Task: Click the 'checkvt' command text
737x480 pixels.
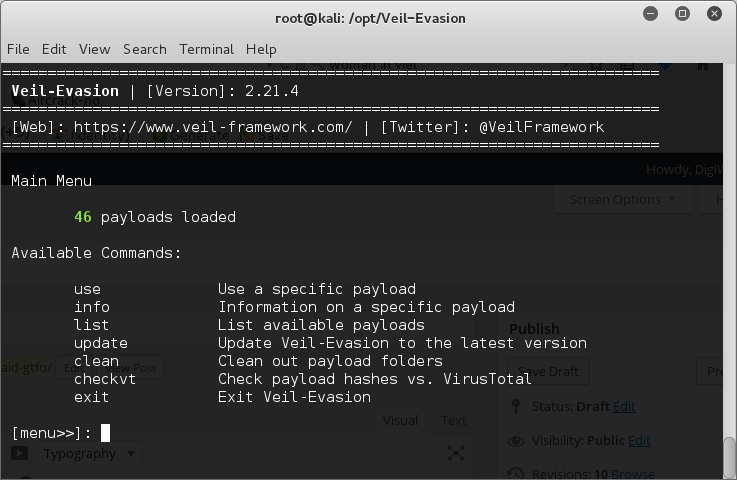Action: pyautogui.click(x=105, y=379)
